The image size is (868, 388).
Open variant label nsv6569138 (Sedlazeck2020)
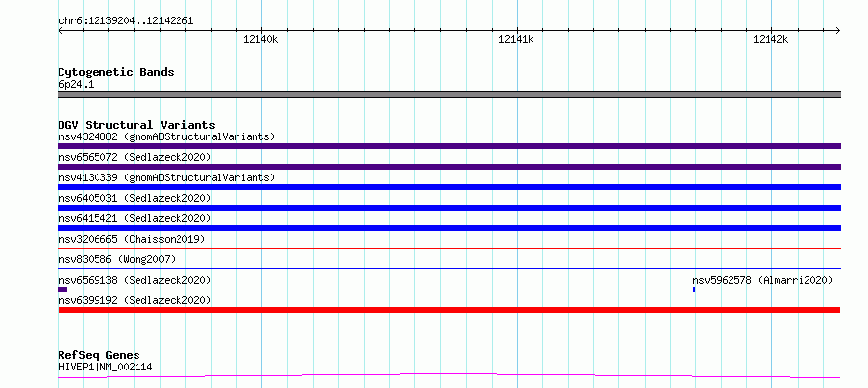tap(135, 280)
